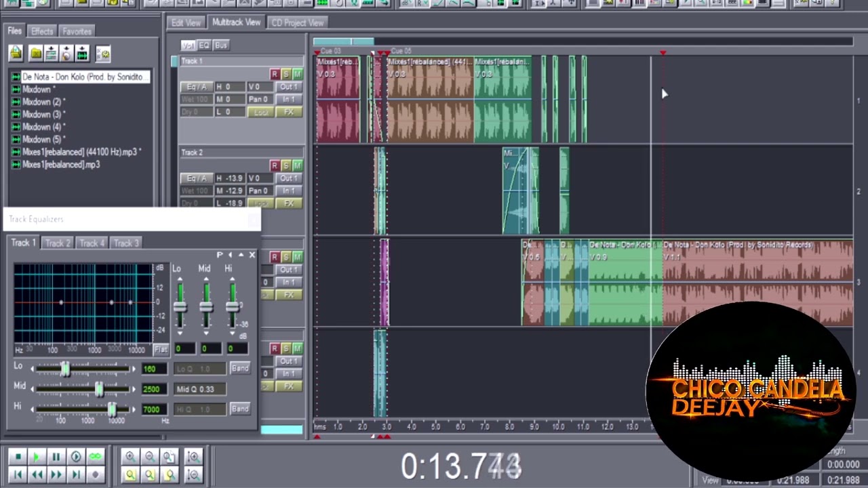This screenshot has height=488, width=868.
Task: Switch to Edit View tab
Action: [186, 22]
